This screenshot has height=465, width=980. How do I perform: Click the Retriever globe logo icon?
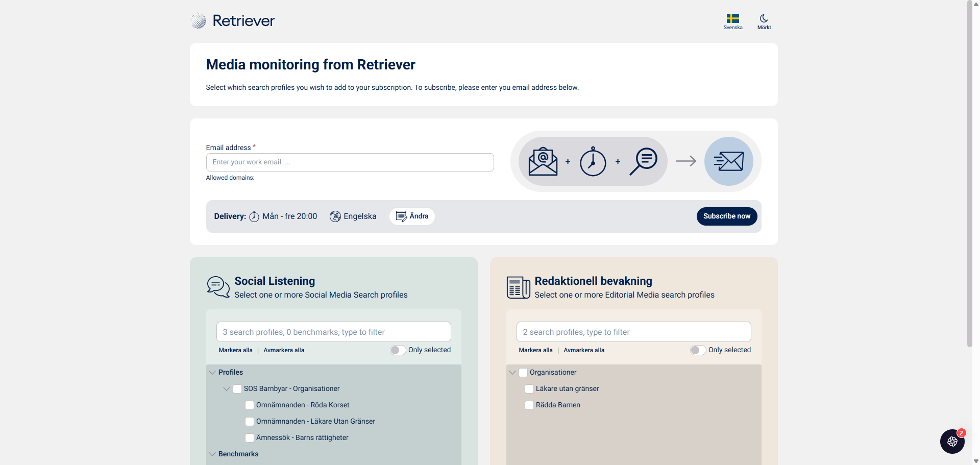point(198,21)
